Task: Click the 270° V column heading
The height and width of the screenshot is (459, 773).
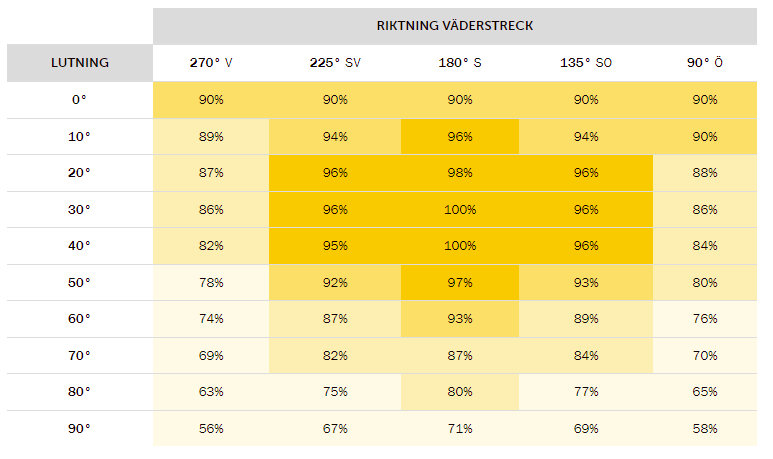Action: [x=211, y=63]
